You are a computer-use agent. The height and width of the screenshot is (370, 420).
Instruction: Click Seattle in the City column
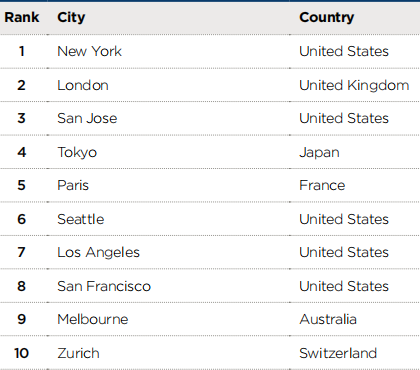coord(81,219)
